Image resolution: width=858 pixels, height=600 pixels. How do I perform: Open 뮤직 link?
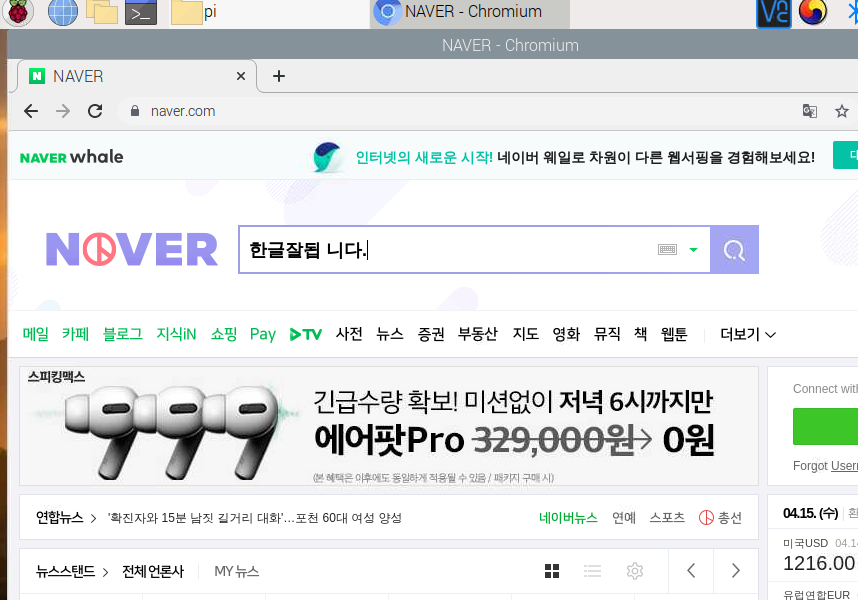click(607, 334)
